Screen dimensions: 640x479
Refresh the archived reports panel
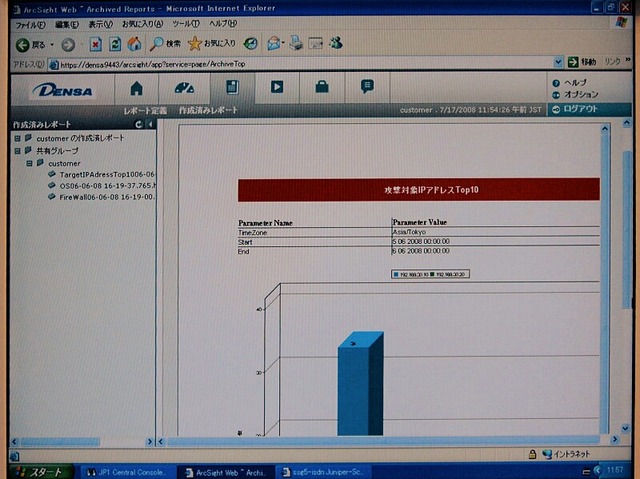click(x=139, y=124)
